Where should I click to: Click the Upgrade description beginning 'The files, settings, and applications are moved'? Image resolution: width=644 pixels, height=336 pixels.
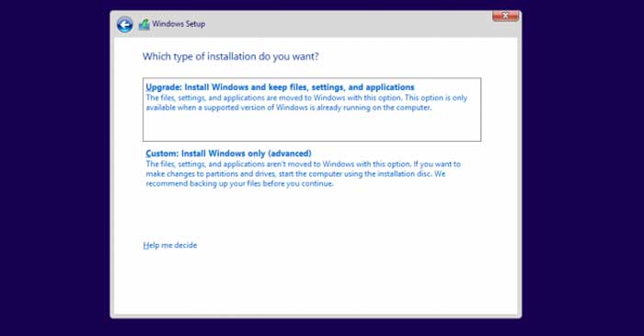click(x=306, y=103)
